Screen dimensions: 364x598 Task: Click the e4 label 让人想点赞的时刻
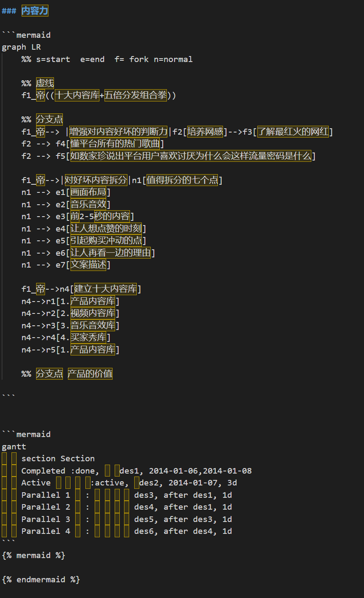(106, 228)
